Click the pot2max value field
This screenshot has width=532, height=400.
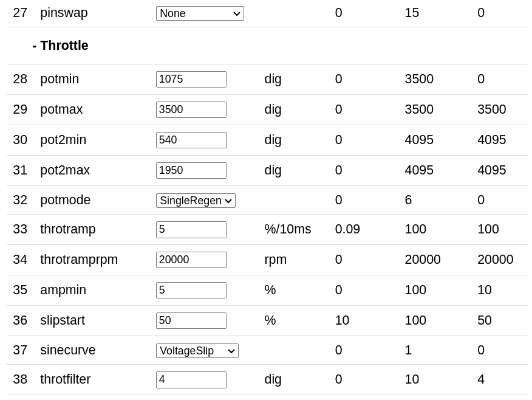click(x=191, y=171)
